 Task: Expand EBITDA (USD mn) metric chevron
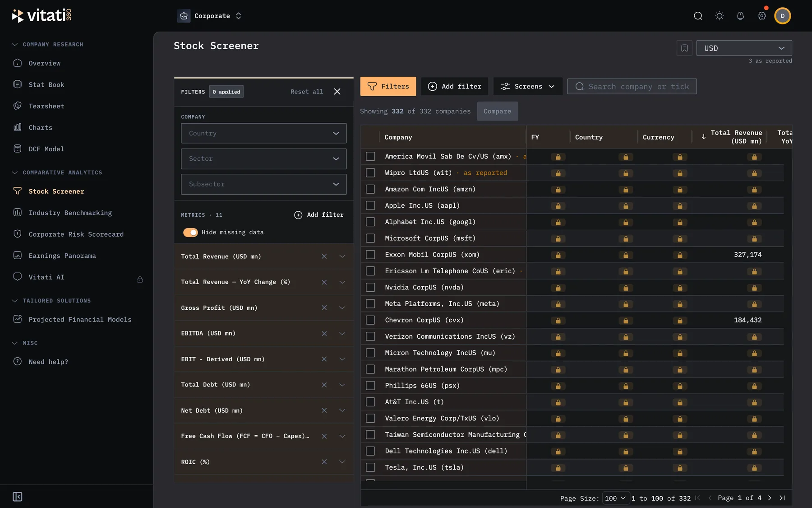(342, 334)
